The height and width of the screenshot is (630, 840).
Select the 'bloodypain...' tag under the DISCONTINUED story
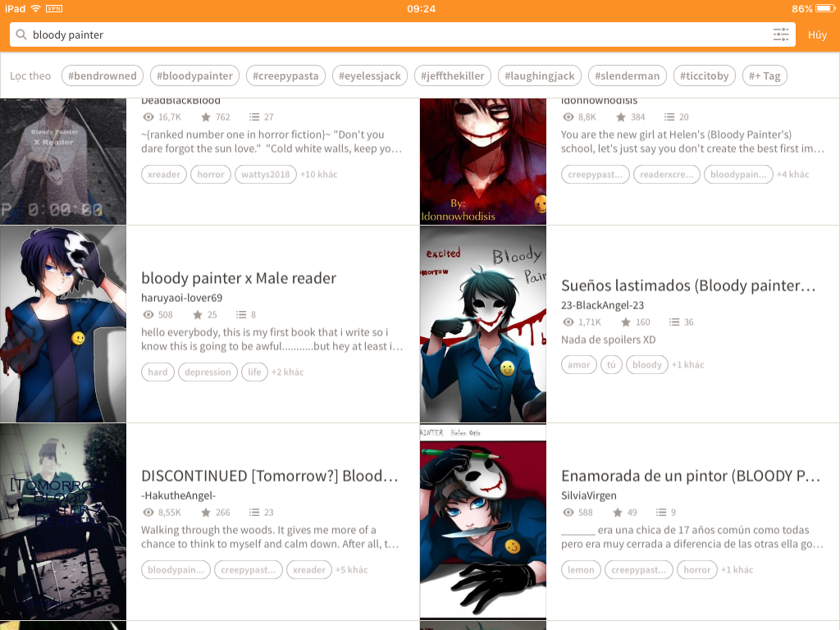tap(176, 569)
